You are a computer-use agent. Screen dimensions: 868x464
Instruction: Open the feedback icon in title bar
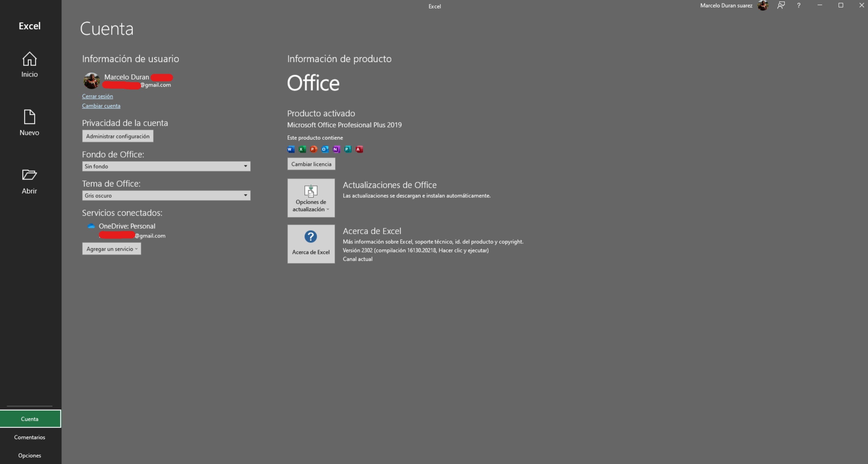click(781, 5)
